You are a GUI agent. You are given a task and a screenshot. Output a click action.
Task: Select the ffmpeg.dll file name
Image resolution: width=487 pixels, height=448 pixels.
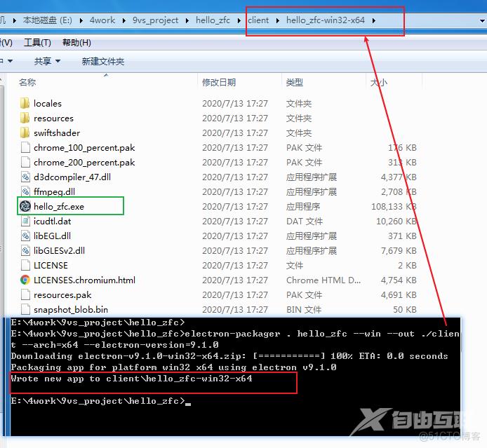[x=54, y=191]
